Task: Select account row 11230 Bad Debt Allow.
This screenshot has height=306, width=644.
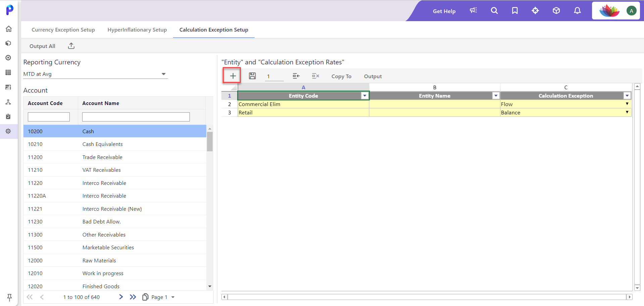Action: click(x=115, y=222)
